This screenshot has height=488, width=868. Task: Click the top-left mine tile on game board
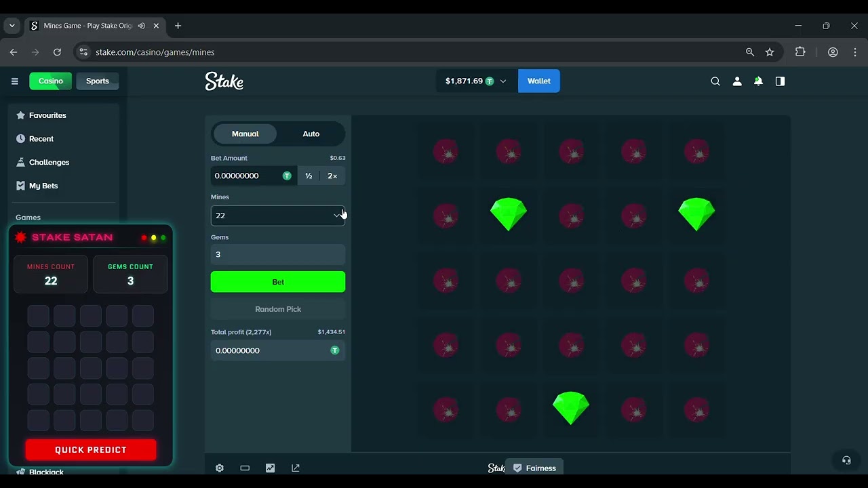click(446, 151)
